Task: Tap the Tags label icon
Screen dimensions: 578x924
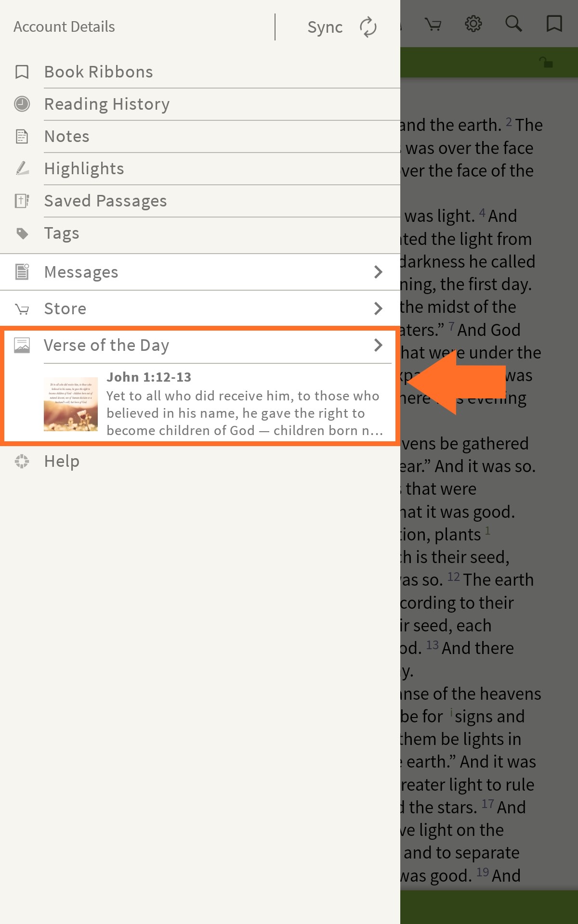Action: 22,233
